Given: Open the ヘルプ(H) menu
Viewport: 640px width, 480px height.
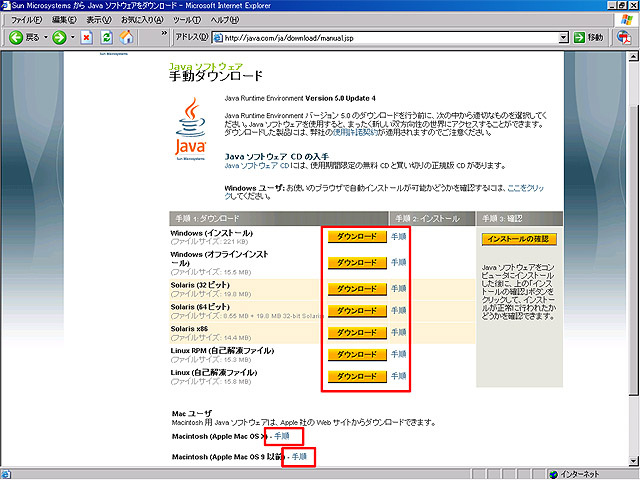Looking at the screenshot, I should (225, 20).
